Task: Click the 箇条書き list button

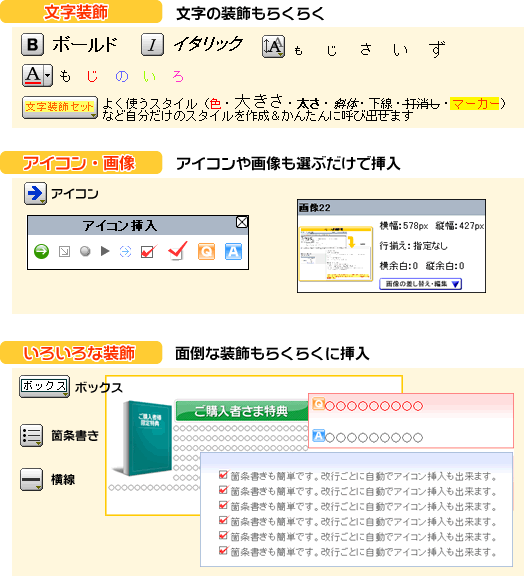Action: pos(32,436)
